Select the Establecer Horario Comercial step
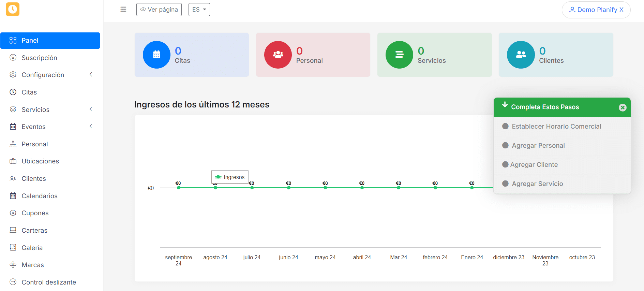 [556, 127]
